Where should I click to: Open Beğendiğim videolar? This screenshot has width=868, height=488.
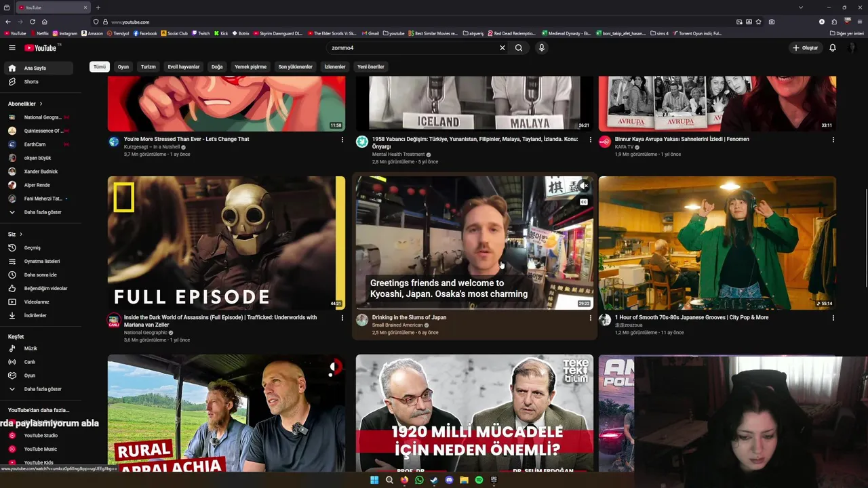(x=38, y=289)
